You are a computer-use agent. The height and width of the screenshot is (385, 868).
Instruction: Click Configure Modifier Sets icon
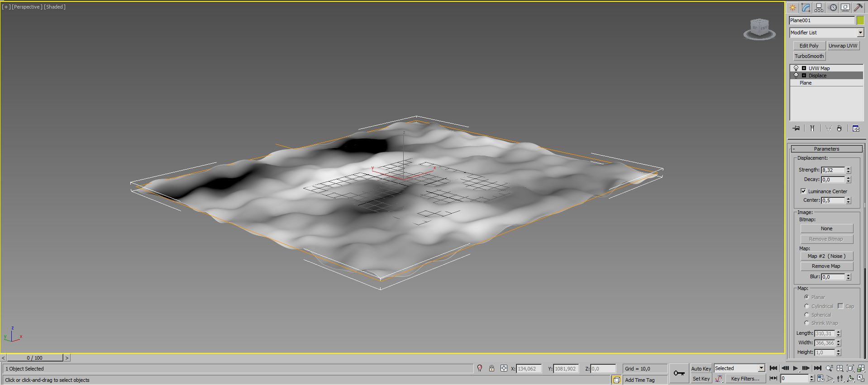[856, 128]
